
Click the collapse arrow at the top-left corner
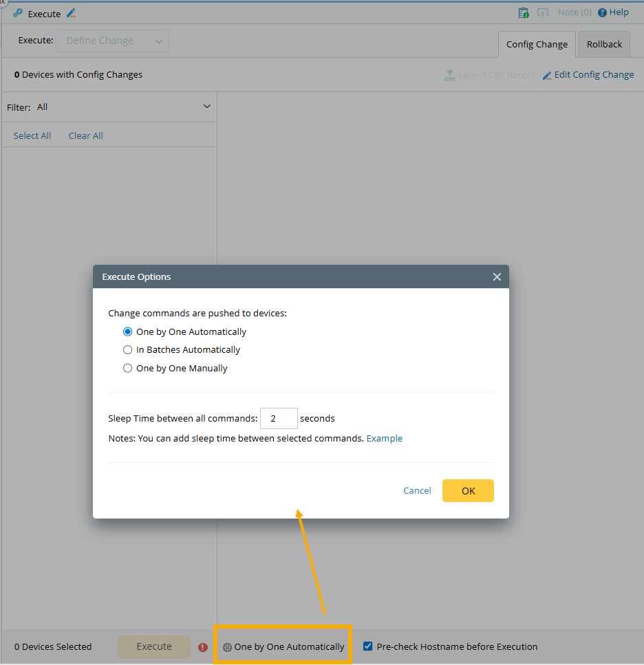point(3,3)
